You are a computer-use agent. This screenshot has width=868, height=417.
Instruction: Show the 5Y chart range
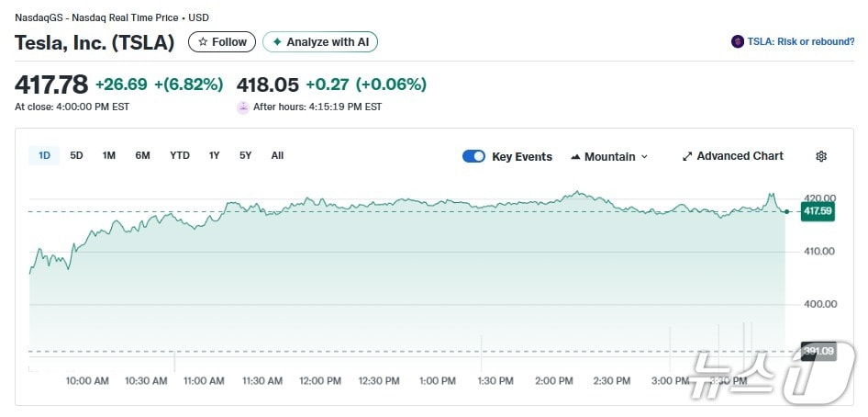point(245,155)
